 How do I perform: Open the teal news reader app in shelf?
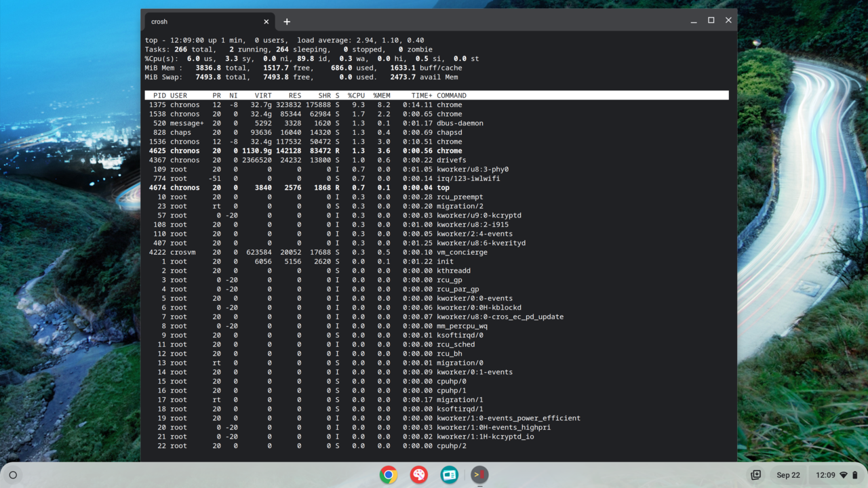[450, 474]
